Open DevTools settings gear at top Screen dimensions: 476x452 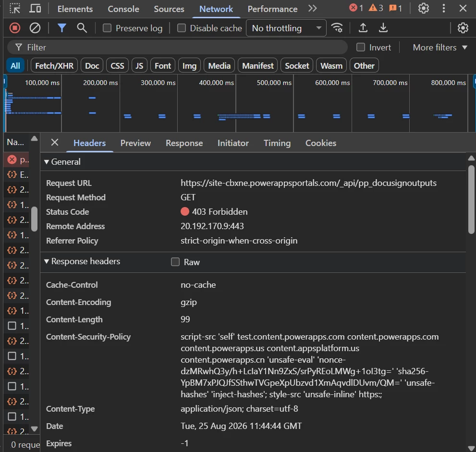424,9
